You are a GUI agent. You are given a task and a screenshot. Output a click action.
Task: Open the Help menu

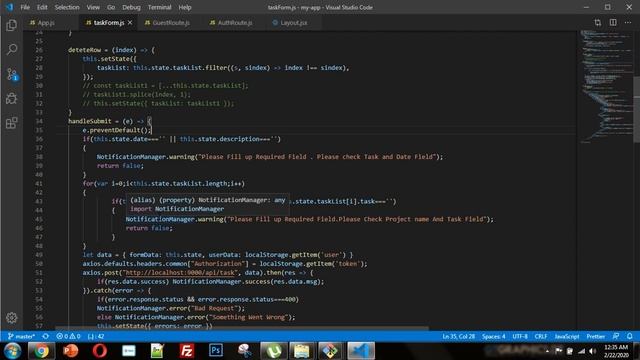pyautogui.click(x=185, y=7)
